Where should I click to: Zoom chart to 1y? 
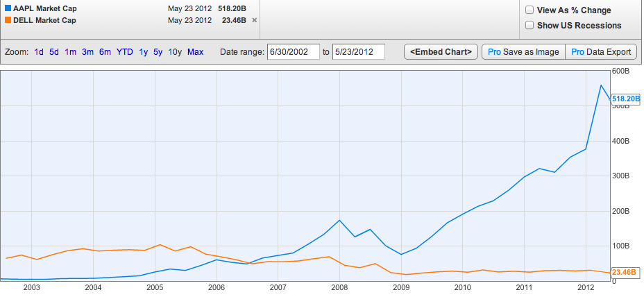point(143,52)
